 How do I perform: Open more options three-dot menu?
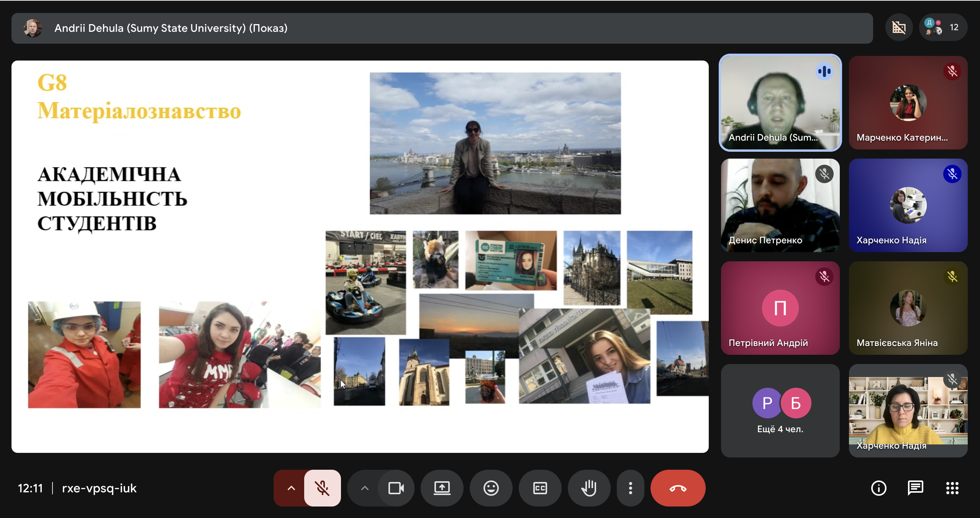pos(630,488)
